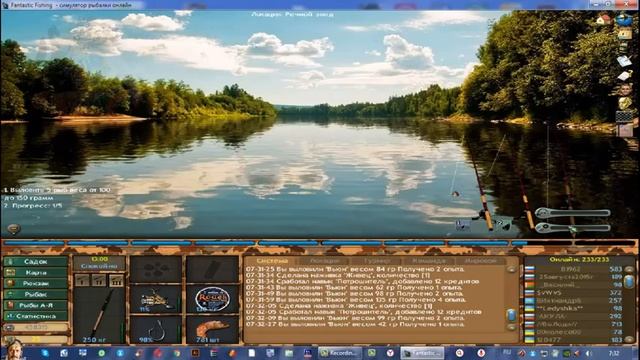This screenshot has height=360, width=640.
Task: Click the log line about Вьюн весом 84 гр
Action: tap(356, 269)
